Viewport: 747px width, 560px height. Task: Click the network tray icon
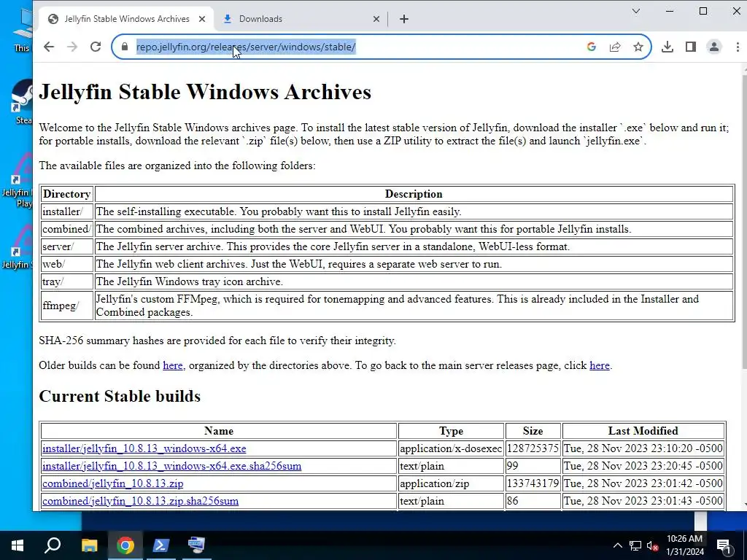pos(635,545)
